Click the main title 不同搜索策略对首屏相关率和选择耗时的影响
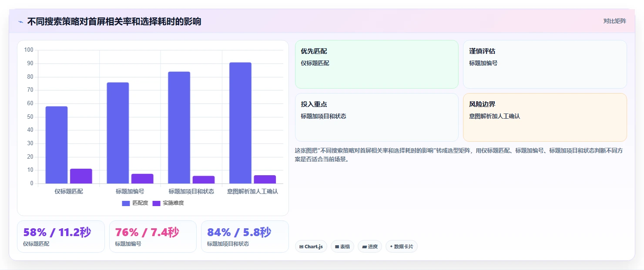This screenshot has width=644, height=270. tap(114, 21)
